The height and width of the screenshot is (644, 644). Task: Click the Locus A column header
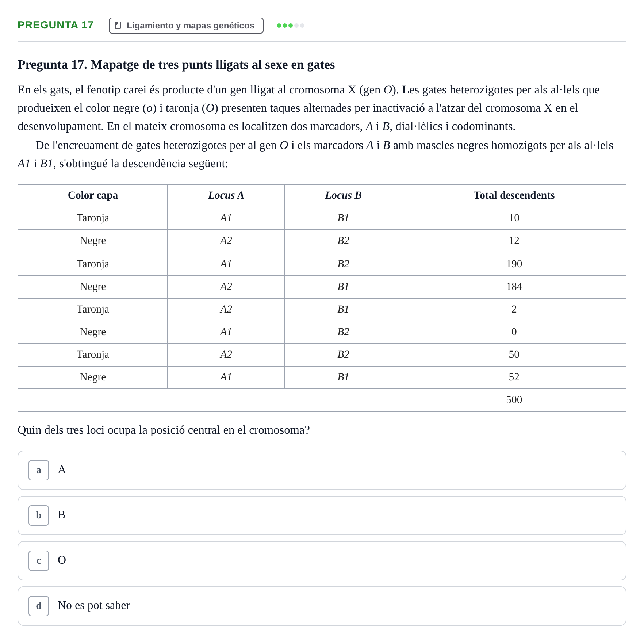[226, 196]
